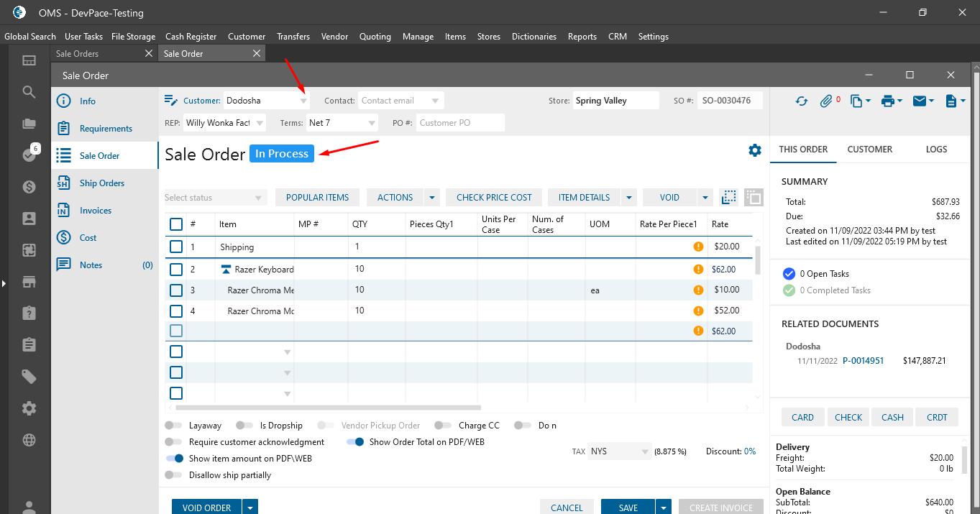Viewport: 980px width, 514px height.
Task: Expand the Customer dropdown
Action: [303, 101]
